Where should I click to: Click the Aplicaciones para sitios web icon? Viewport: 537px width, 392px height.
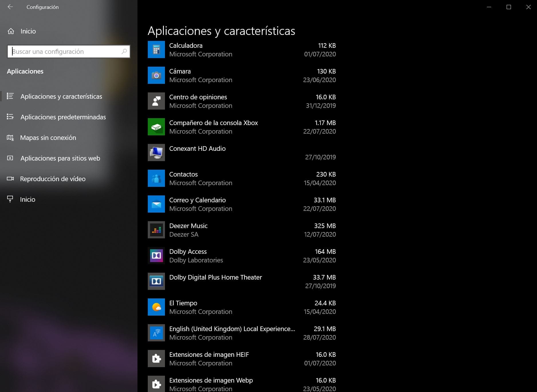(10, 158)
